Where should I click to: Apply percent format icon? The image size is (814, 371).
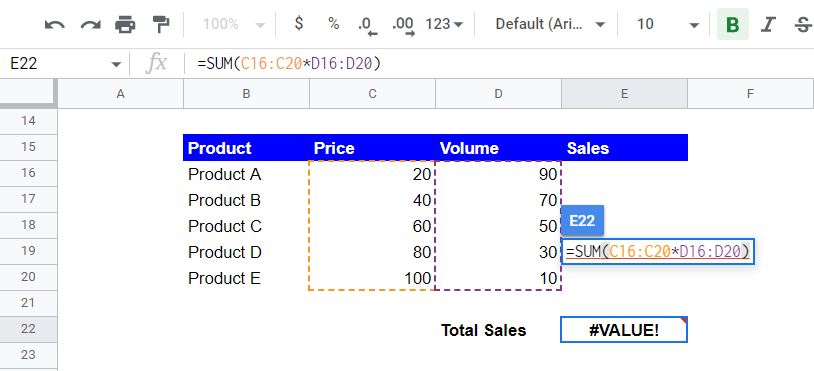coord(333,24)
